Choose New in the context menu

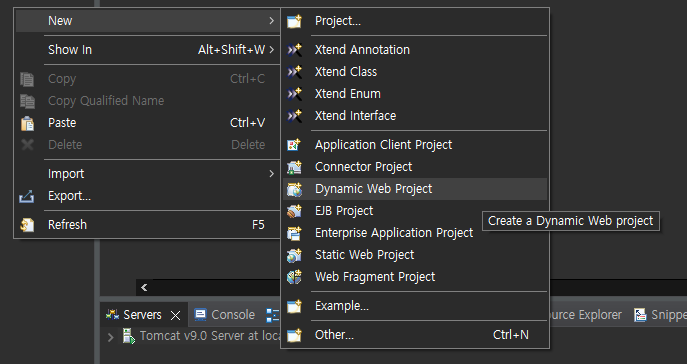[x=147, y=21]
